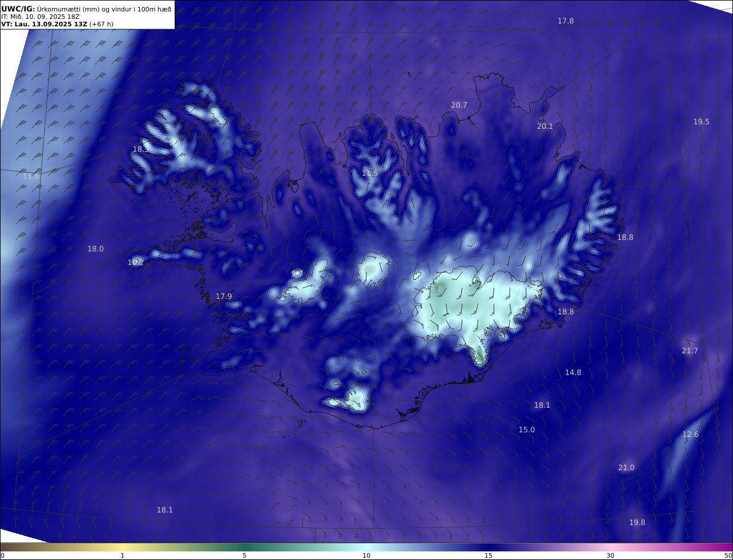Viewport: 733px width, 560px height.
Task: Click the "UWC/IG:" bold title text
Action: click(x=18, y=9)
